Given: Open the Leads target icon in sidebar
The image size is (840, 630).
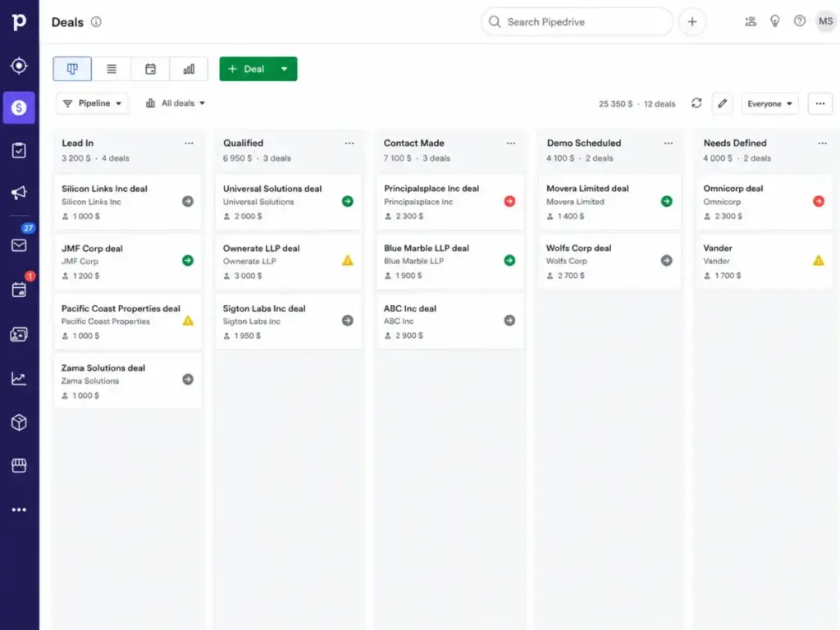Looking at the screenshot, I should 19,66.
